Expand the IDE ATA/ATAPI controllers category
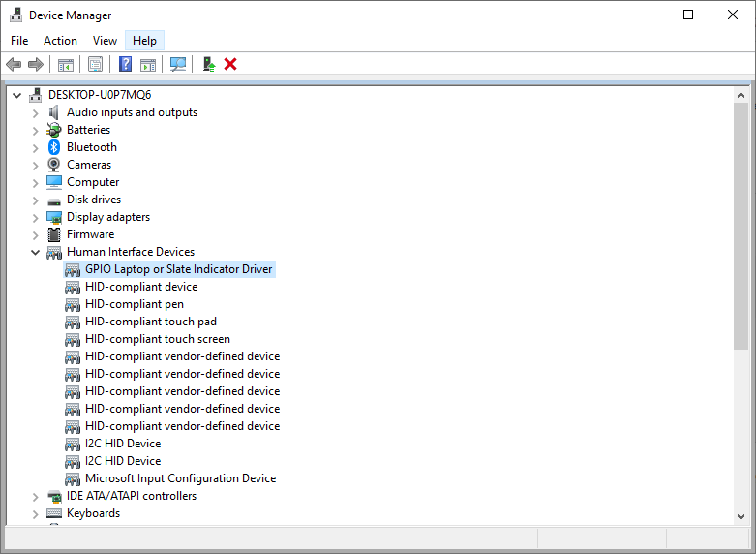 tap(35, 496)
